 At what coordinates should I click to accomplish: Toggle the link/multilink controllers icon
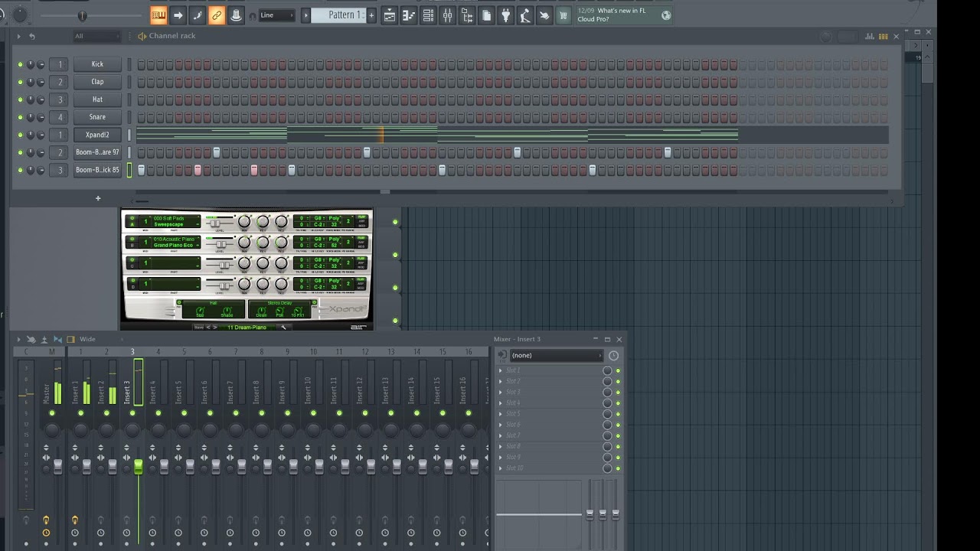point(217,15)
